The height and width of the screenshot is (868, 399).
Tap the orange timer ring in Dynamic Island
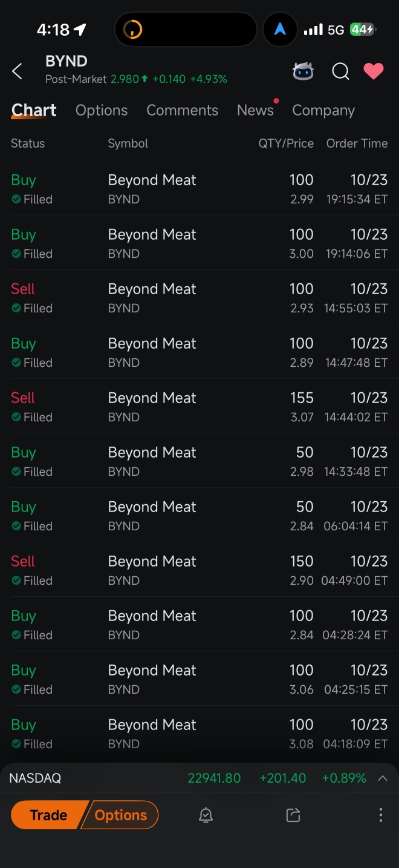(x=132, y=29)
